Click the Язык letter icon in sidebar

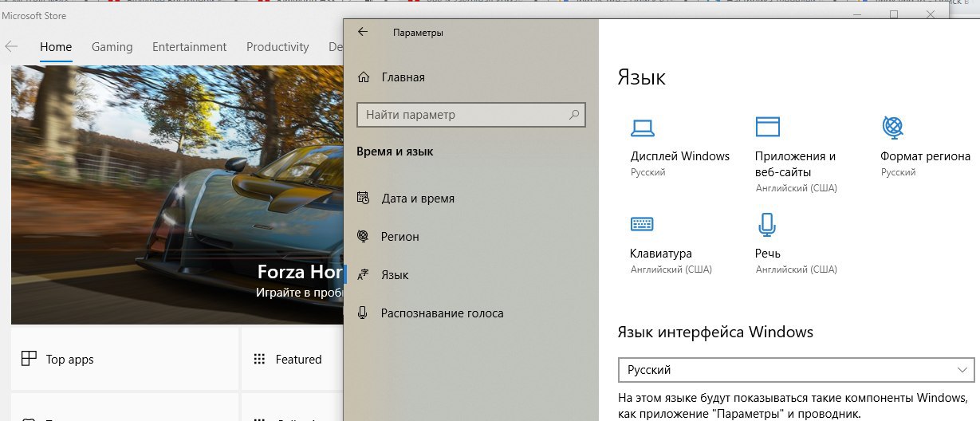click(363, 274)
